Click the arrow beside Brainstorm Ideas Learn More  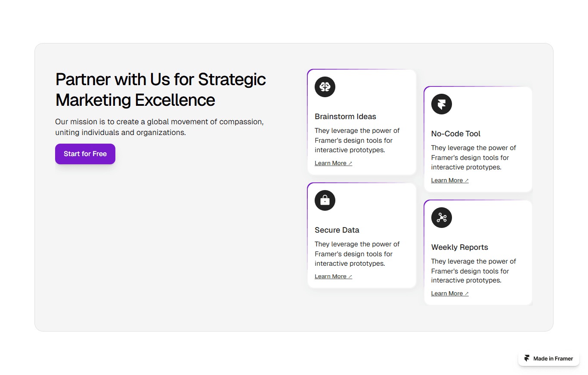click(350, 163)
